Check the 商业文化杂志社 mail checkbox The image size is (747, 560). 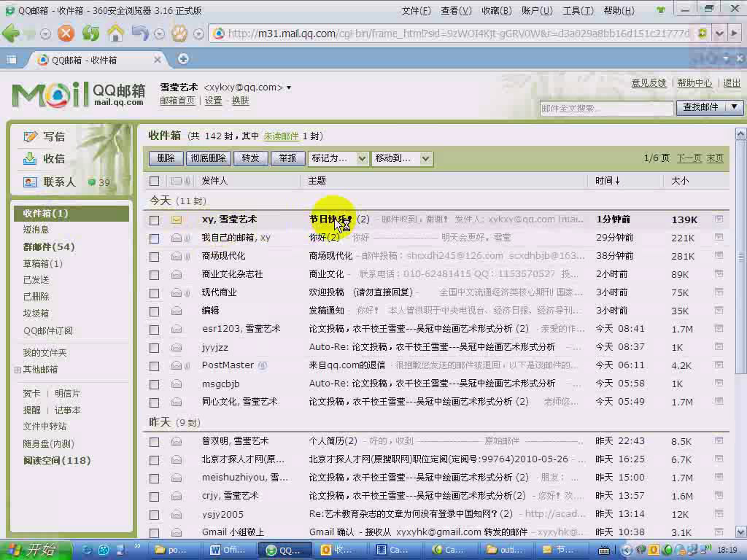click(x=154, y=275)
